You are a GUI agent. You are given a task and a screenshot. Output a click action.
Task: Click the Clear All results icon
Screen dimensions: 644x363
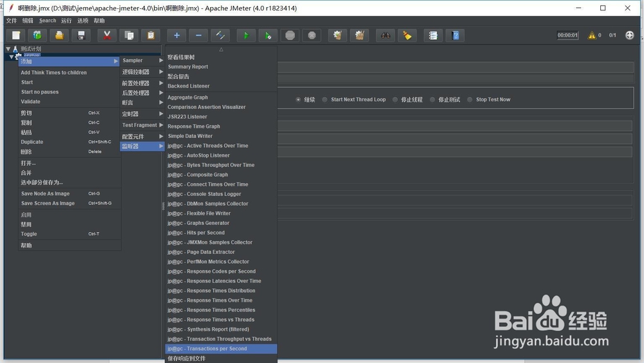tap(359, 35)
